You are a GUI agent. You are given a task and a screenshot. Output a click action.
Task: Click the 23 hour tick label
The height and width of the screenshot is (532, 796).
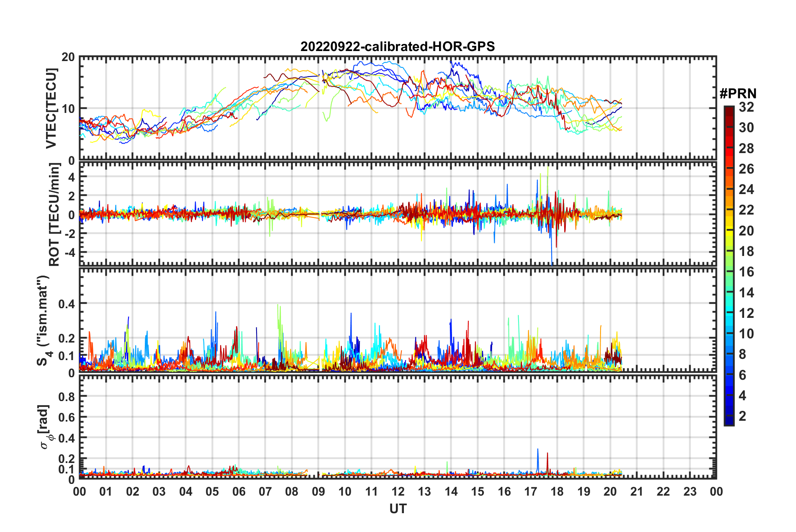690,491
